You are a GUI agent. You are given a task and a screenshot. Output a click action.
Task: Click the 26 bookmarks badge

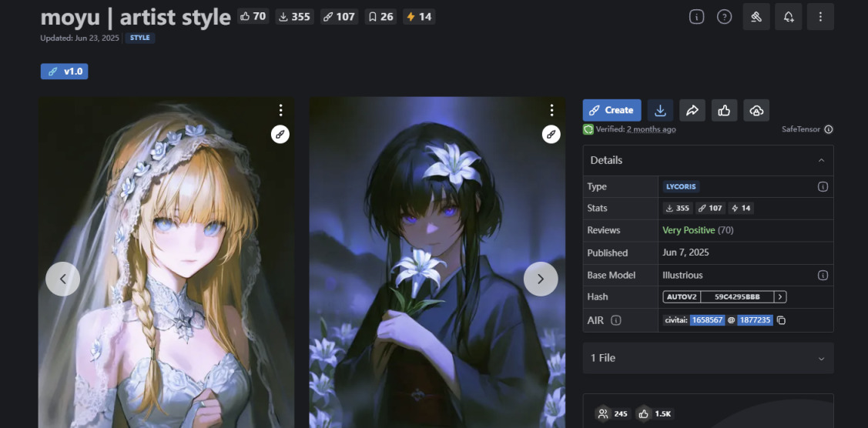(x=380, y=17)
